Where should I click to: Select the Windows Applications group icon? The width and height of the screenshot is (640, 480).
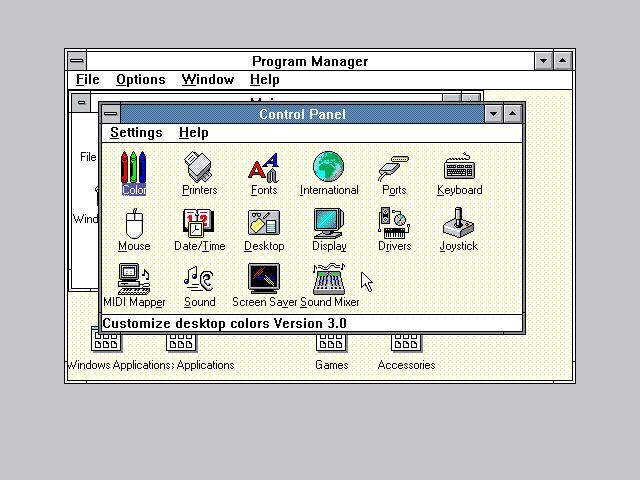(x=106, y=342)
